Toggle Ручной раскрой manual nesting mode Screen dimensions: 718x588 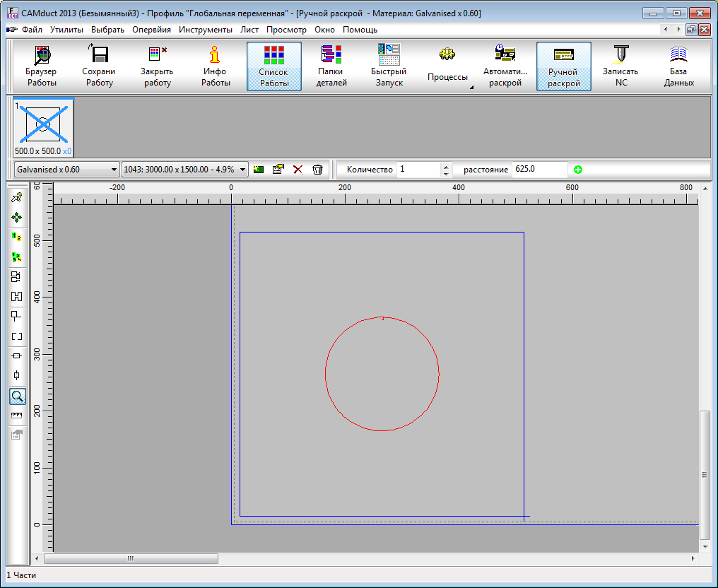pyautogui.click(x=564, y=66)
